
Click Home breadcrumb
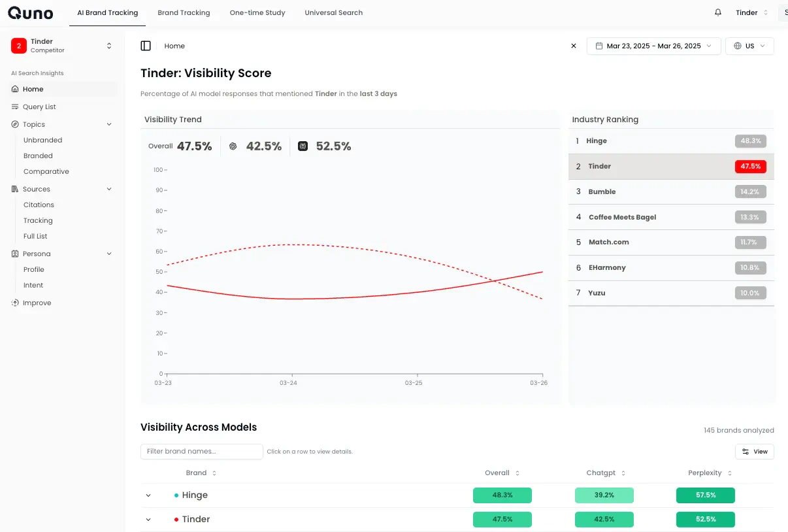point(174,46)
